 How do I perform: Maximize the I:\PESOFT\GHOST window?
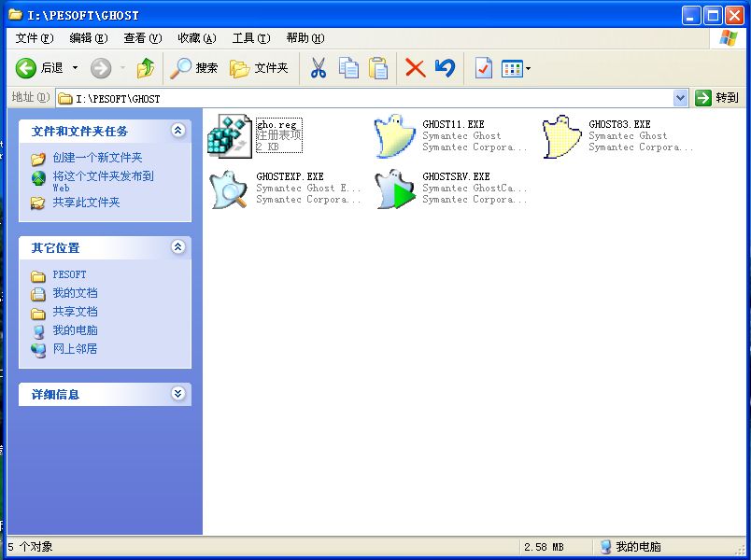click(712, 16)
